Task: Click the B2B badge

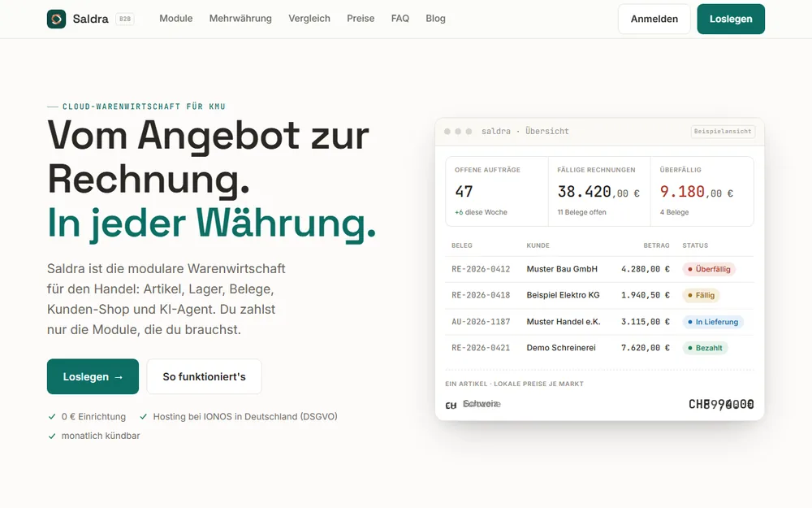Action: [125, 20]
